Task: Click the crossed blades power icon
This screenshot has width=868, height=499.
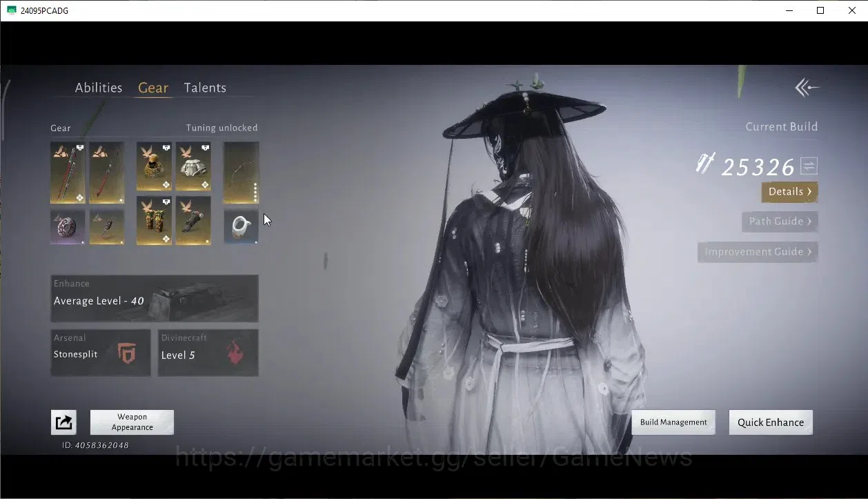Action: pos(705,164)
